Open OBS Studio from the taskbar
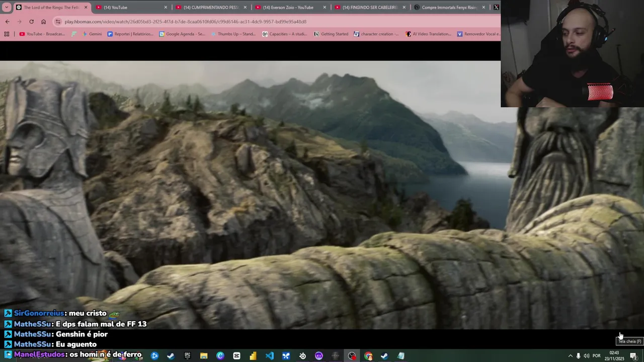The image size is (644, 362). click(352, 356)
